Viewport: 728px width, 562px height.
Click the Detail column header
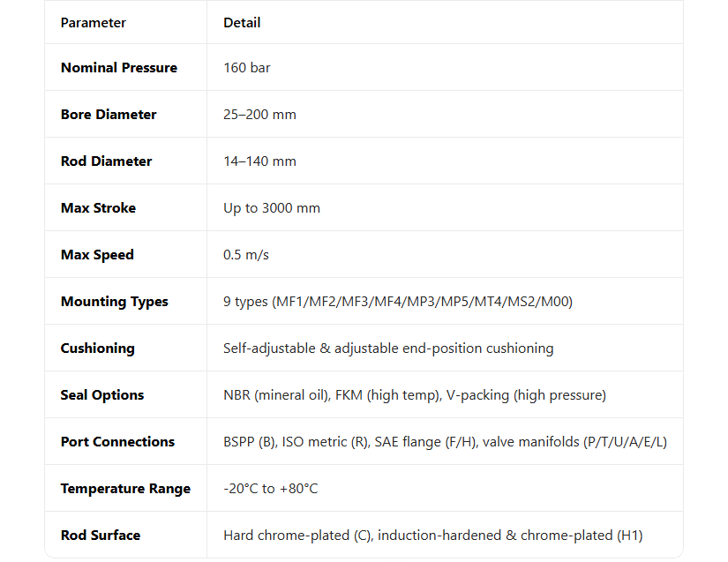tap(242, 23)
